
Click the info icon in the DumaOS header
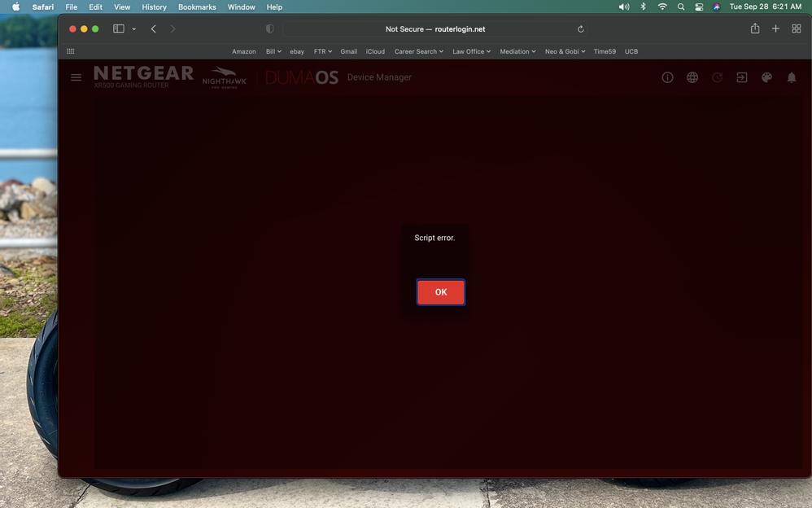[667, 77]
